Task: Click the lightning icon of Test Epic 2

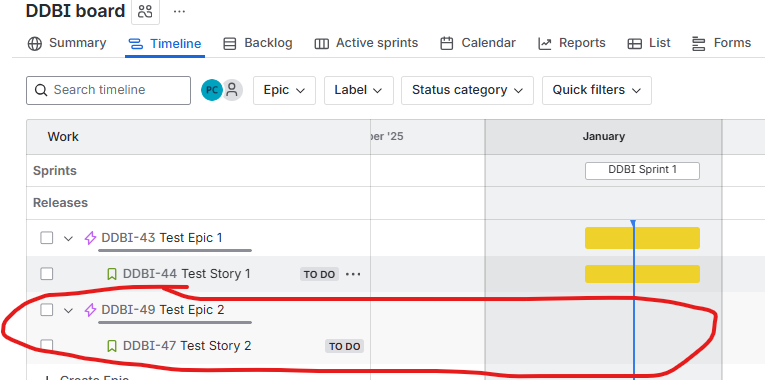Action: coord(90,310)
